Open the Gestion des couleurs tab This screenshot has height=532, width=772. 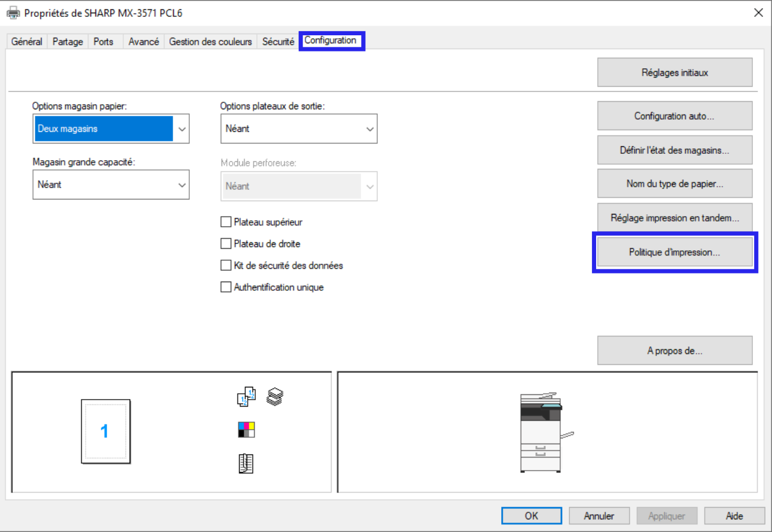coord(211,42)
